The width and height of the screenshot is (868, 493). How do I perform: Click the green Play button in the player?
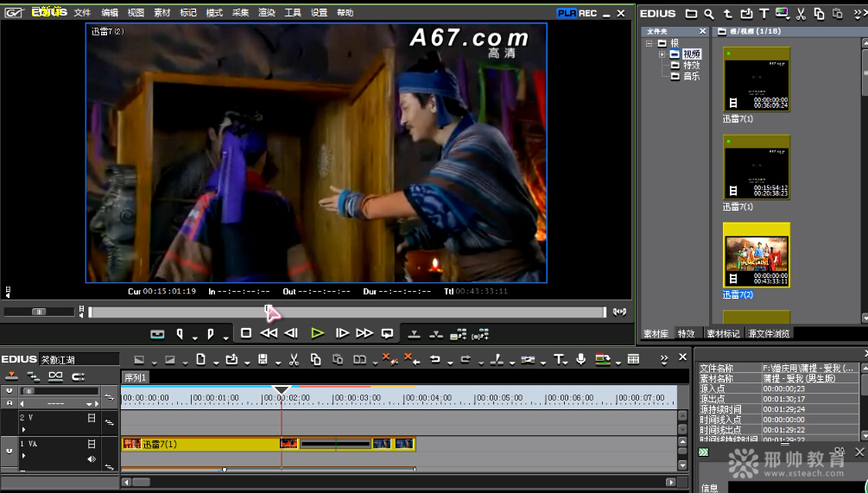click(x=317, y=333)
